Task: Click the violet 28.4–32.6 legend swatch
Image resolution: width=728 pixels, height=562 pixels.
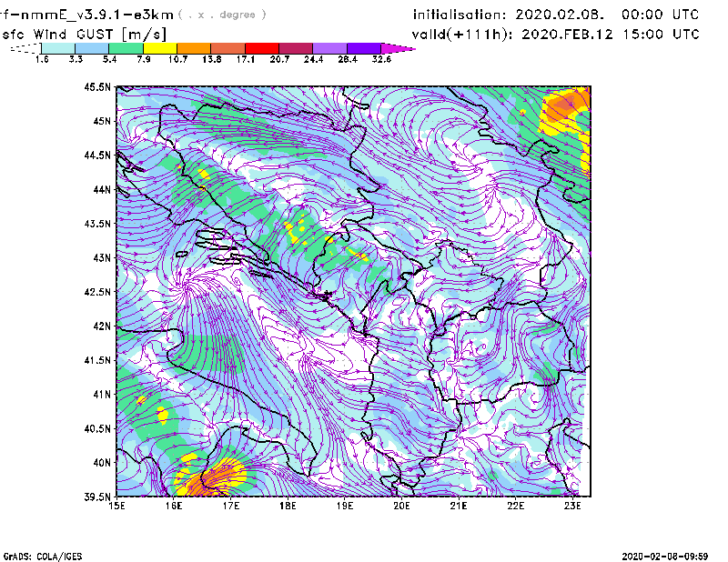Action: tap(363, 48)
